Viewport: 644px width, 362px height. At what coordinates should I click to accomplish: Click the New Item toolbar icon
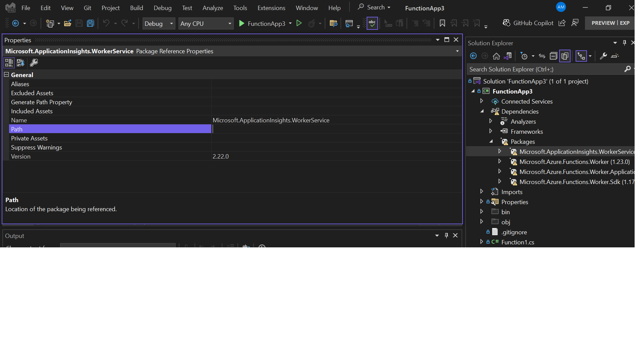(50, 23)
